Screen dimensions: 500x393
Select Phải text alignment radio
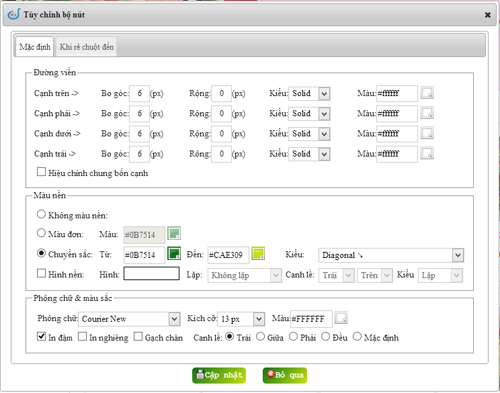[293, 337]
